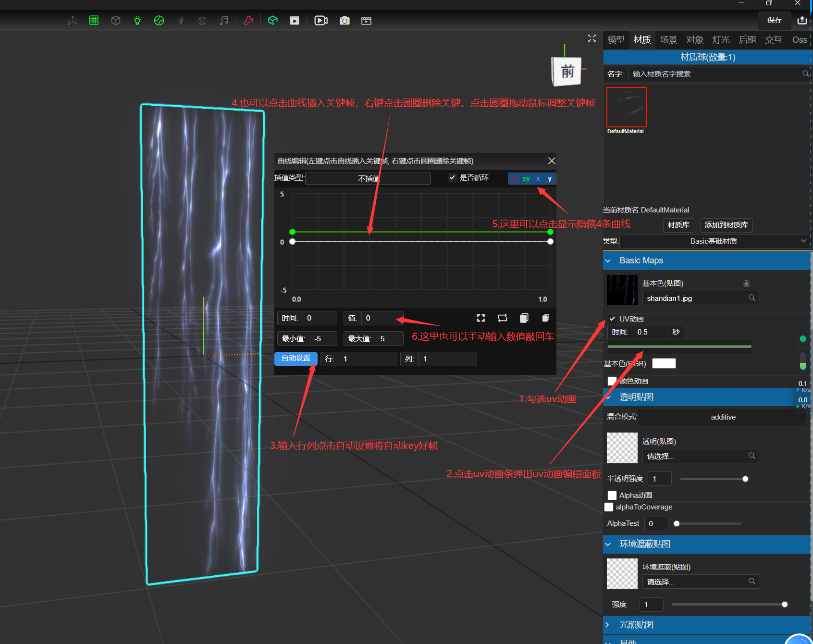Click the 秒 unit button
Image resolution: width=813 pixels, height=644 pixels.
pos(676,332)
